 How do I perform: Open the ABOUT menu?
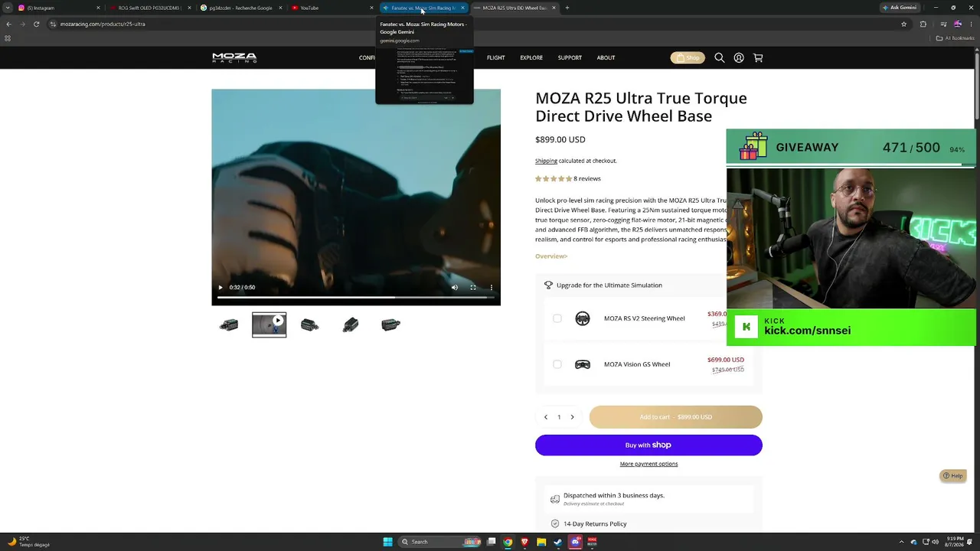point(606,57)
